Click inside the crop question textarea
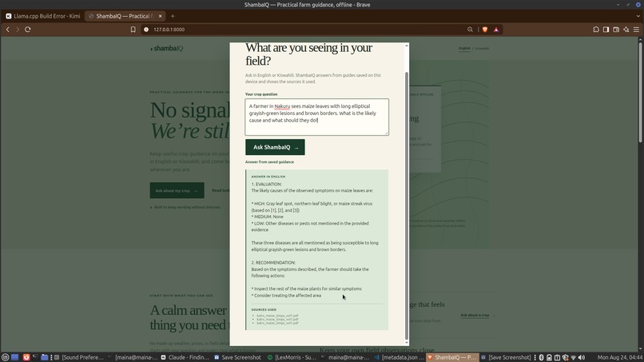 pos(316,117)
